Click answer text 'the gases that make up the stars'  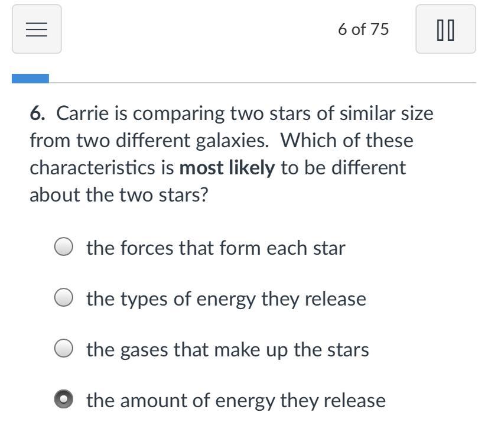228,350
